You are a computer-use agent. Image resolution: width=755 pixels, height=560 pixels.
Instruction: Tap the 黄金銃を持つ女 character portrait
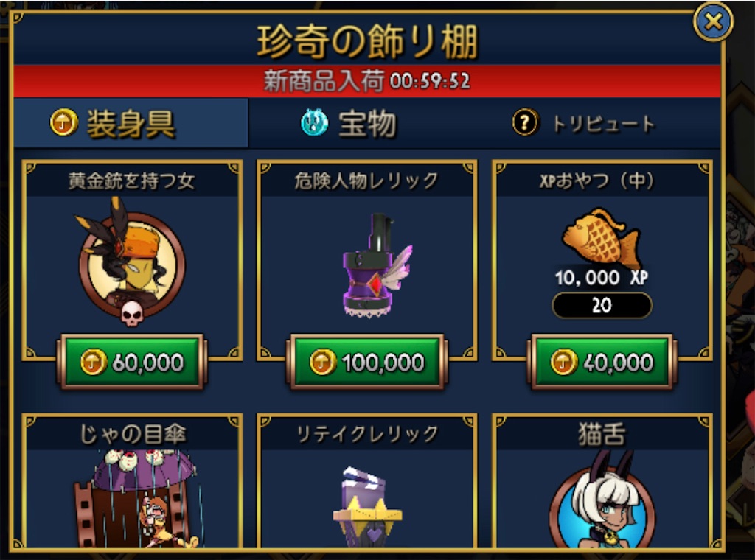(x=130, y=262)
